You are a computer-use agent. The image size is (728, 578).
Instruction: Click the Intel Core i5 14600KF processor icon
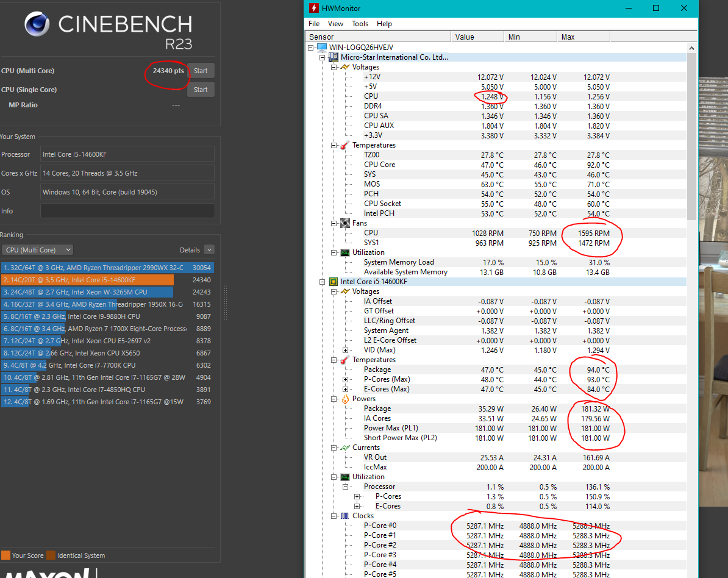point(334,282)
